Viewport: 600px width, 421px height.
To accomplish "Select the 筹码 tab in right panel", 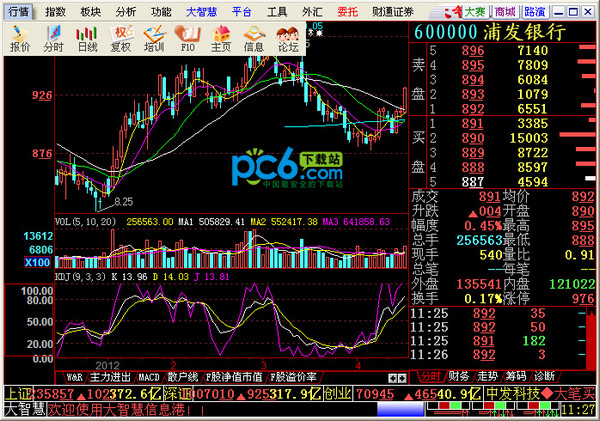I will [517, 377].
